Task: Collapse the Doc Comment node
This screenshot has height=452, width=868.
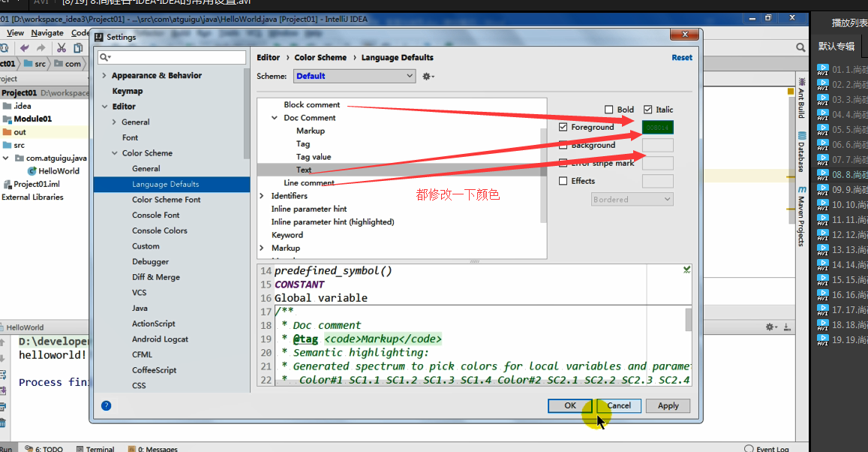Action: point(274,118)
